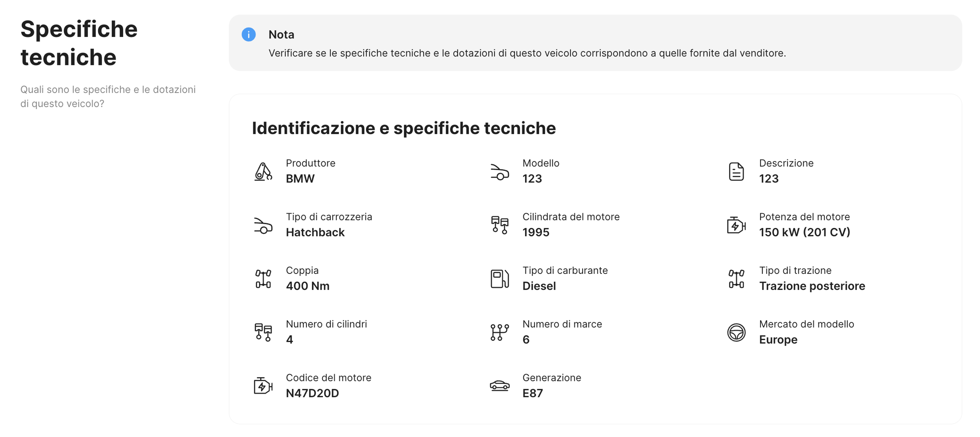This screenshot has width=980, height=437.
Task: Click the Coppia drivetrain icon
Action: 263,278
